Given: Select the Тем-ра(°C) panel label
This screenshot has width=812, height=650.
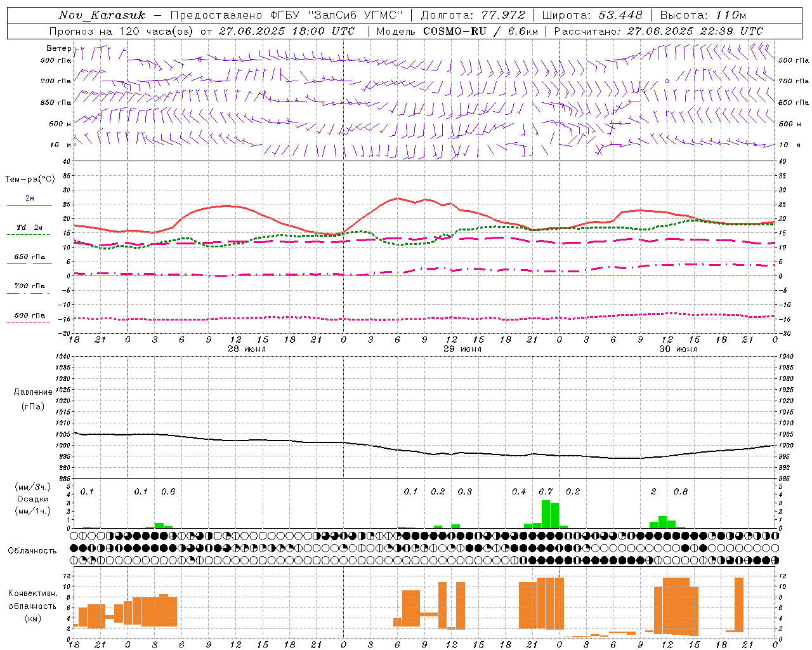Looking at the screenshot, I should [30, 180].
